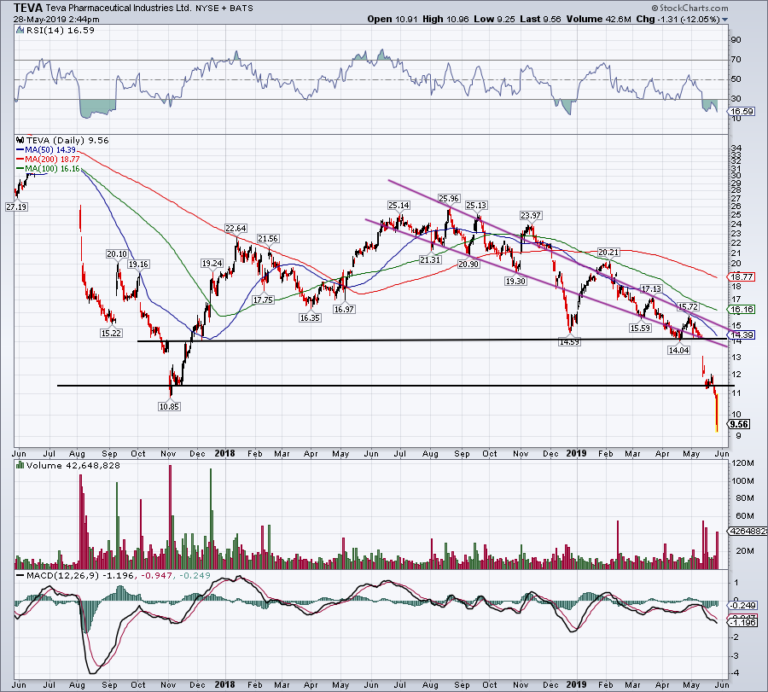
Task: Click the 16.16 MA value tag on axis
Action: click(x=742, y=309)
